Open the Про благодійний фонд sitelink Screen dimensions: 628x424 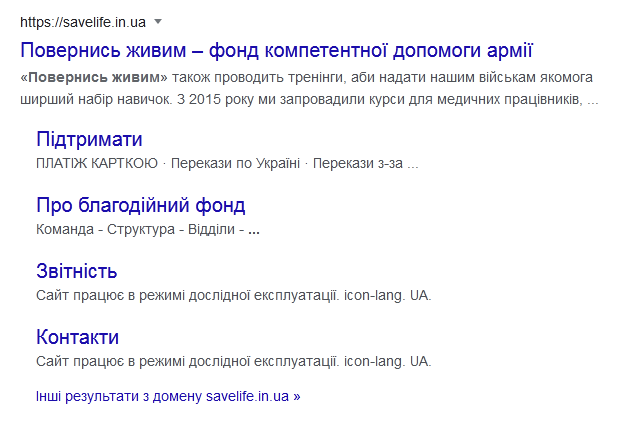141,205
